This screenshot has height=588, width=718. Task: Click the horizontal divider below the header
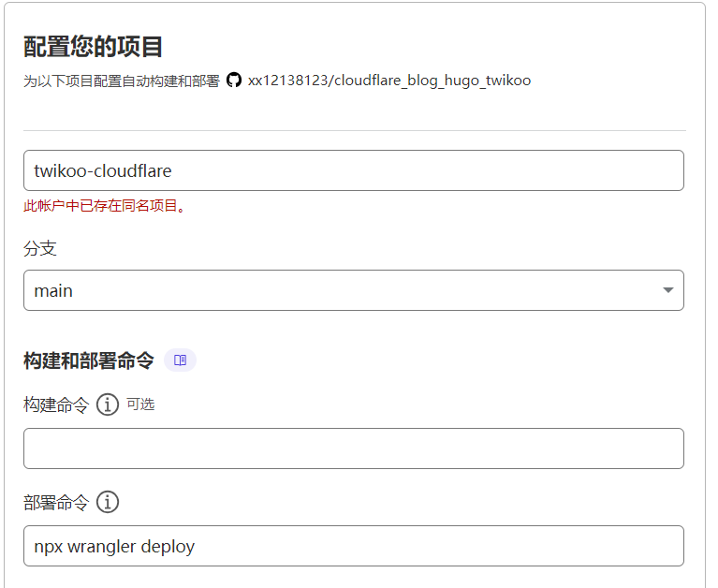click(x=353, y=130)
